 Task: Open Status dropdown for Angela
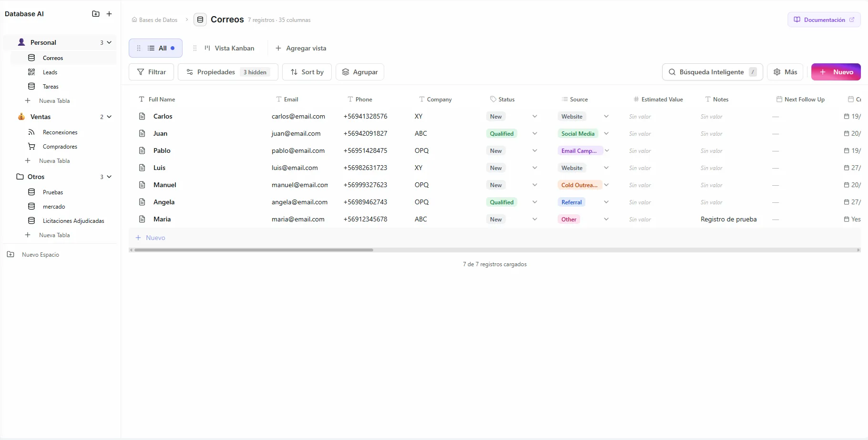click(x=535, y=202)
